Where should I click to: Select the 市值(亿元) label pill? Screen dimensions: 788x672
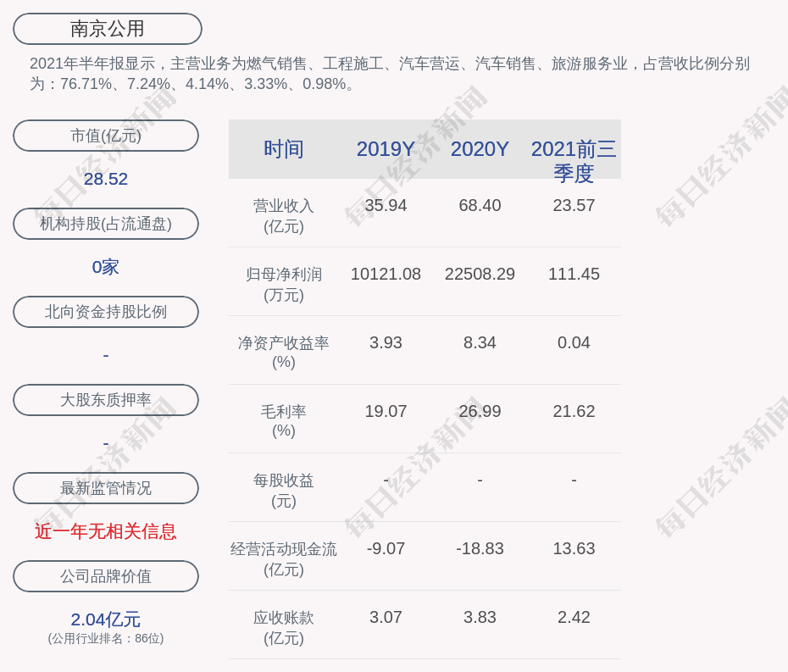(x=106, y=136)
